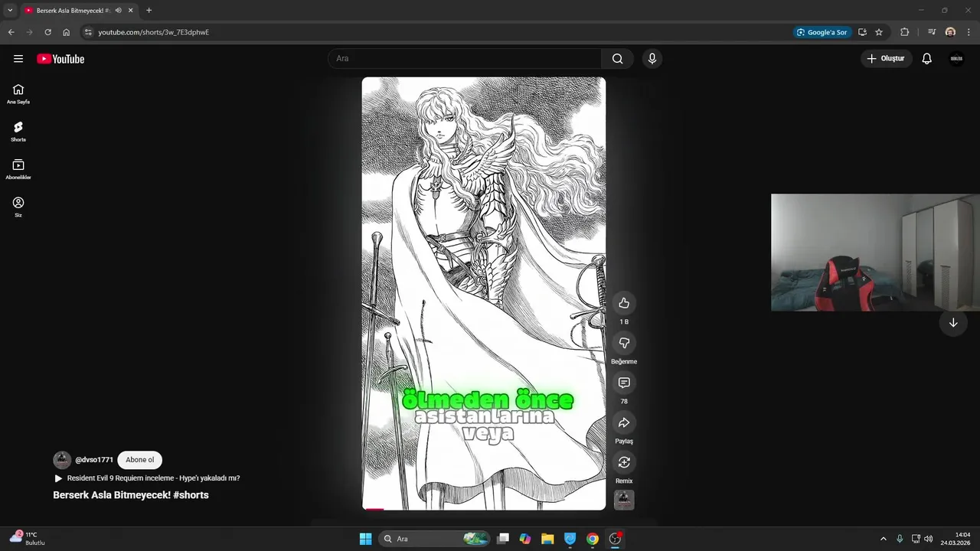The image size is (980, 551).
Task: Open OBS Studio taskbar icon
Action: (615, 539)
